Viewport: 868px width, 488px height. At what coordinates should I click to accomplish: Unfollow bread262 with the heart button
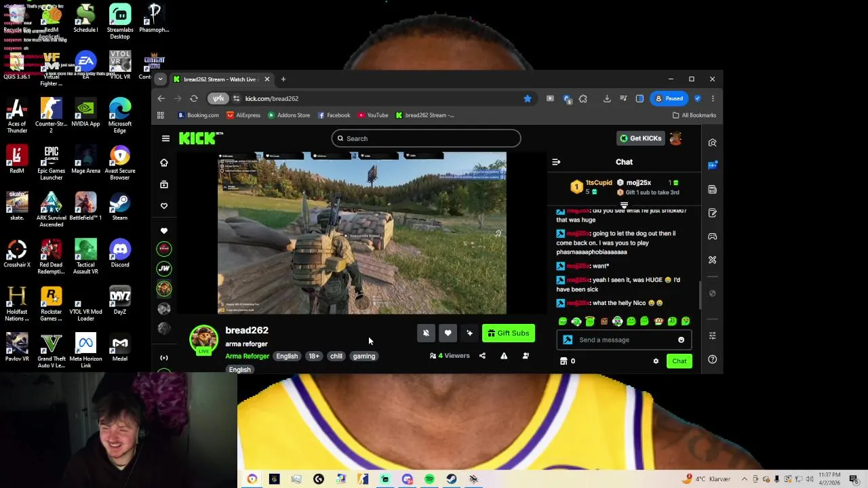(448, 333)
